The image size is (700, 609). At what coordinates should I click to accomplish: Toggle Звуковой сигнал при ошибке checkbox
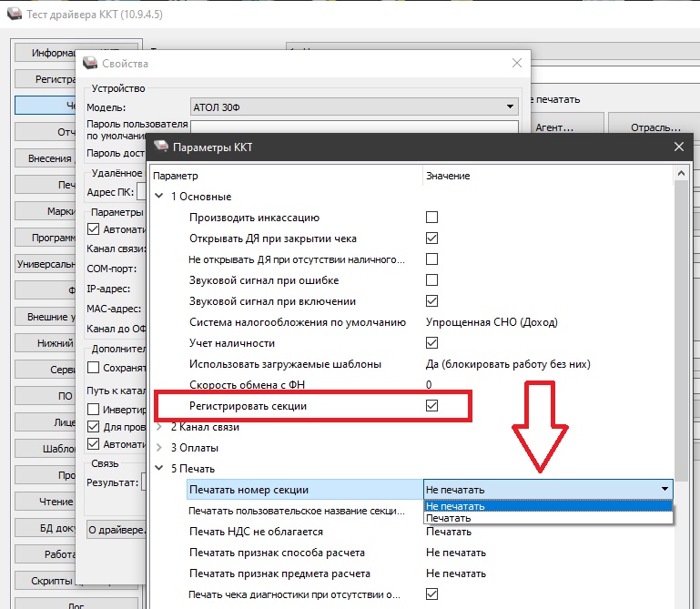click(432, 280)
